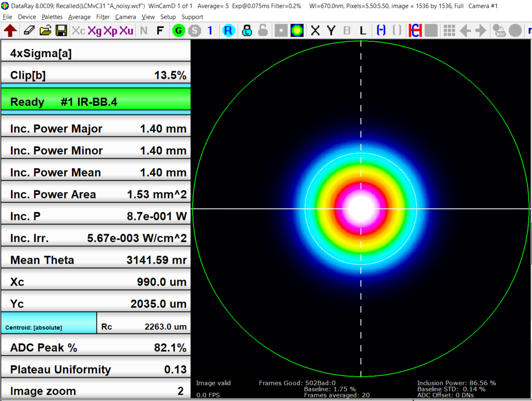Click the gray right arrow icon

[x=481, y=31]
